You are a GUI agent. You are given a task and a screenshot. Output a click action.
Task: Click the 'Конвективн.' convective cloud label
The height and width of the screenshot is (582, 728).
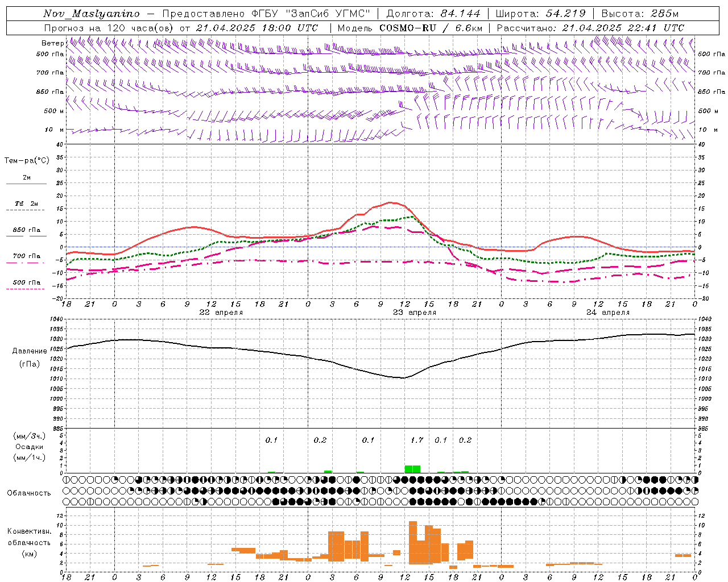pos(30,531)
